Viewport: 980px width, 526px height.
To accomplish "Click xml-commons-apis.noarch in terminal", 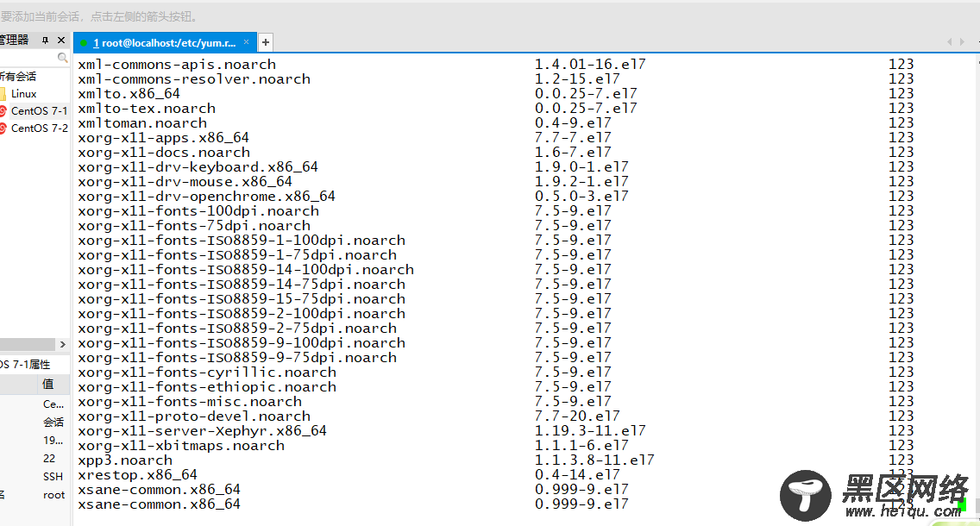I will tap(177, 65).
